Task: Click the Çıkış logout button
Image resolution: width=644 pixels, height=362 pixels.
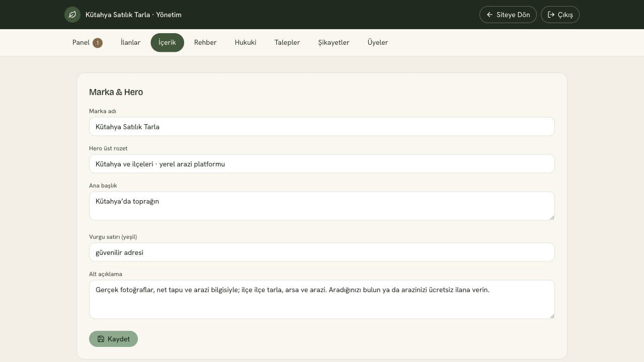Action: tap(560, 15)
